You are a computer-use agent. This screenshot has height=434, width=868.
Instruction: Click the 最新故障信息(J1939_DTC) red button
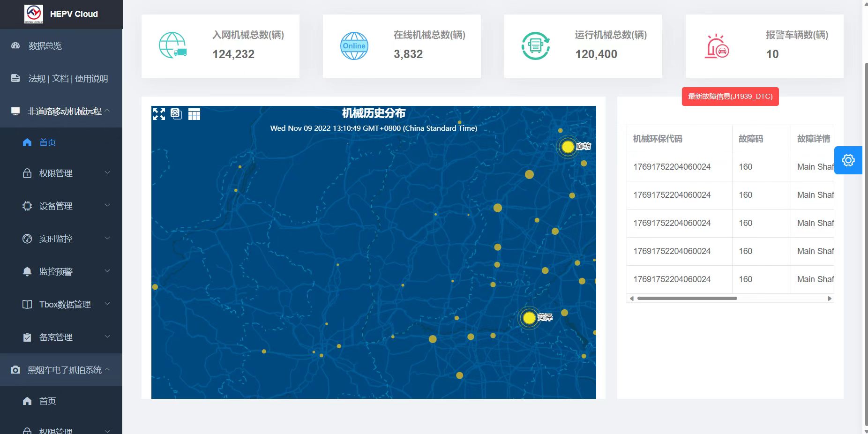coord(730,96)
